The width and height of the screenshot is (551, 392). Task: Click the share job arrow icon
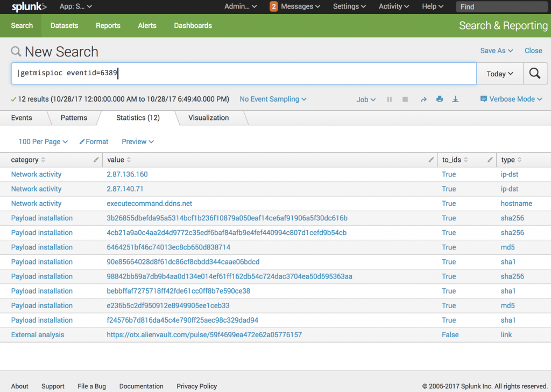coord(423,99)
